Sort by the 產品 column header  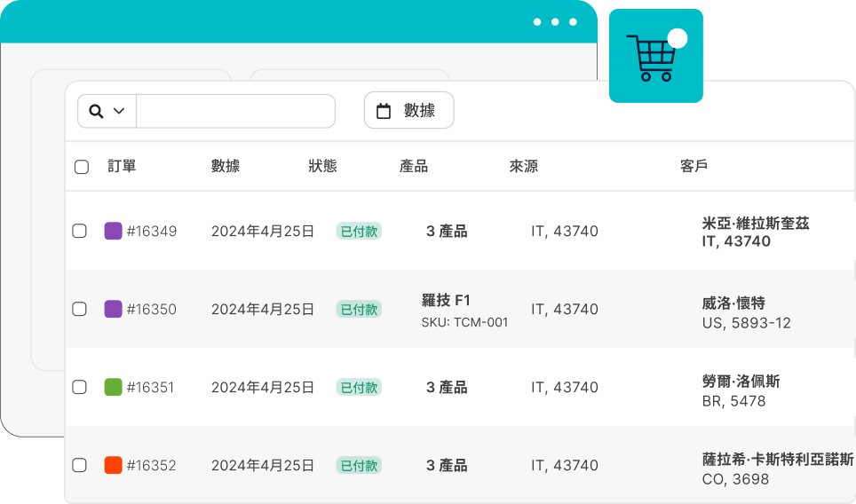click(414, 166)
